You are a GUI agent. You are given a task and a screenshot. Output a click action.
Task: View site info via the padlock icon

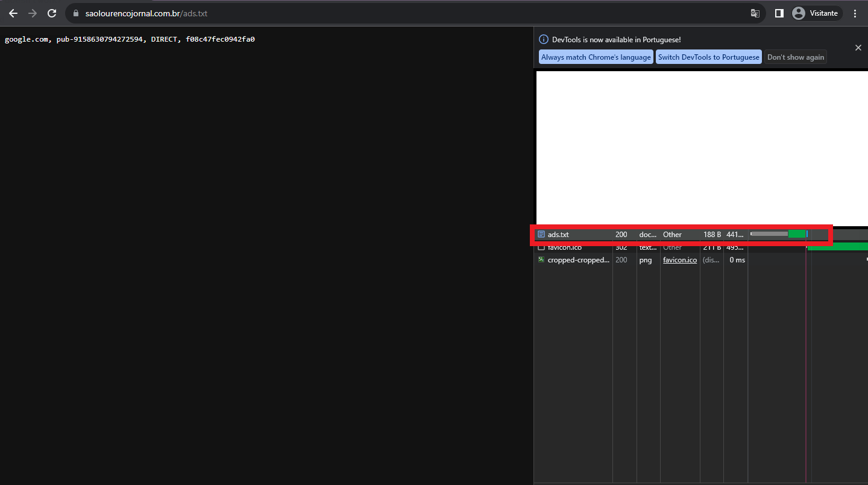(x=76, y=13)
